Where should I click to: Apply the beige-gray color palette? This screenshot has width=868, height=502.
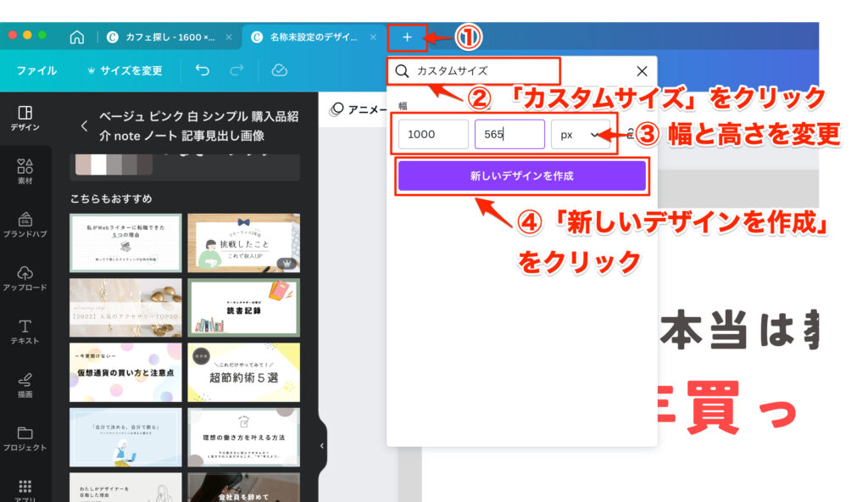pos(114,165)
